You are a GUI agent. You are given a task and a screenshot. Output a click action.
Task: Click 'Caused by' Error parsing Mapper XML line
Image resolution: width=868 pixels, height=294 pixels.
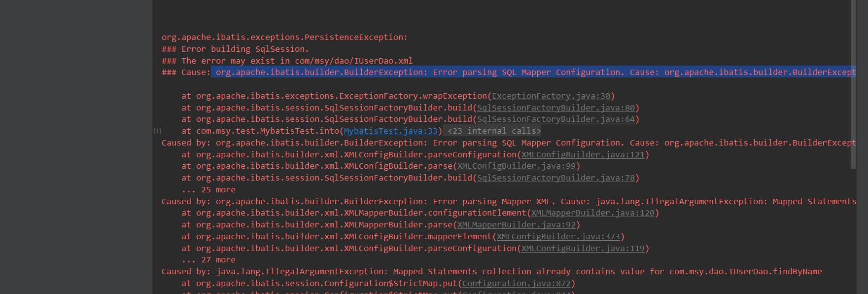pos(509,201)
